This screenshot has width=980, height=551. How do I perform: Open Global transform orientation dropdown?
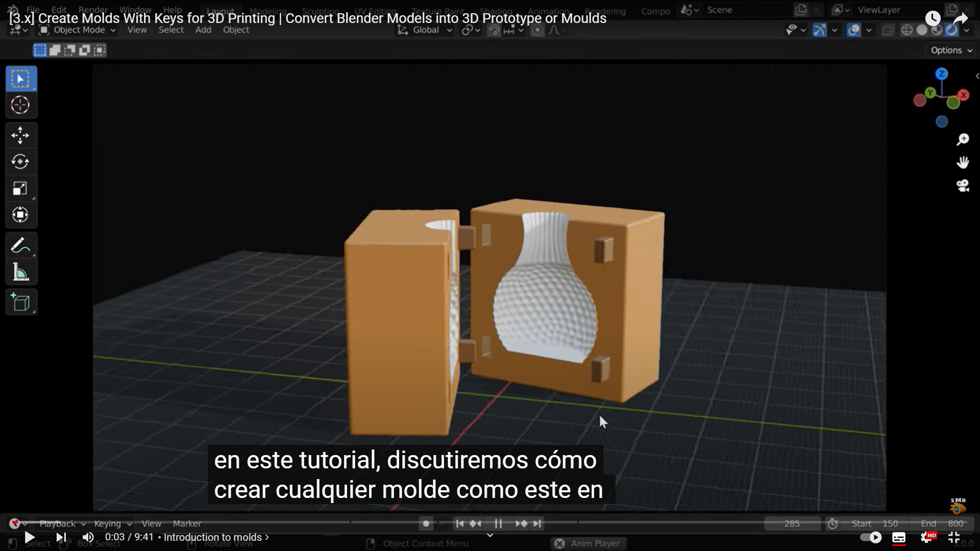[426, 30]
